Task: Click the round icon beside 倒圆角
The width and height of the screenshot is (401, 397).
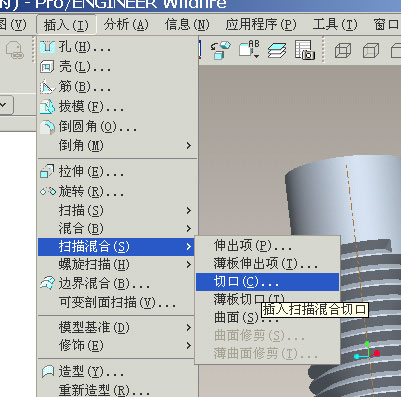Action: (47, 127)
